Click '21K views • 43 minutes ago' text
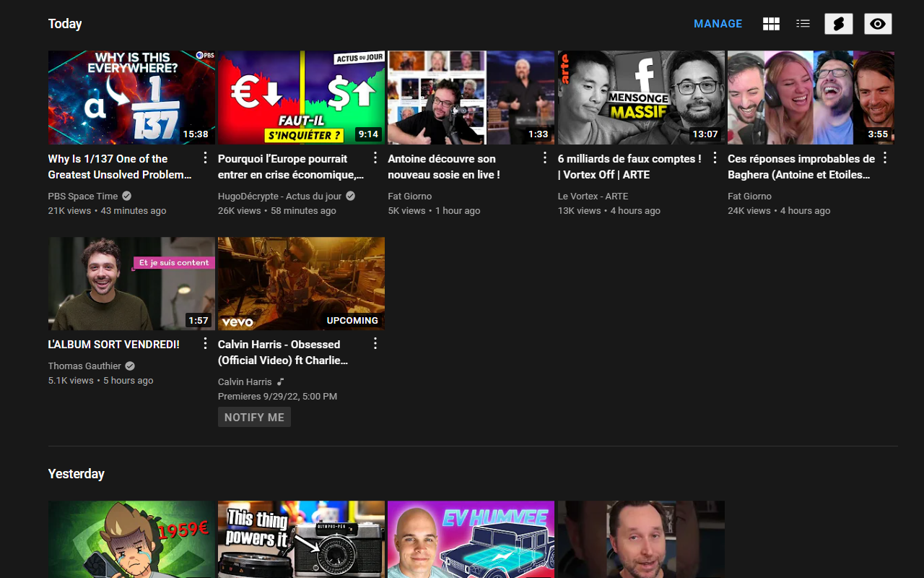 tap(107, 211)
